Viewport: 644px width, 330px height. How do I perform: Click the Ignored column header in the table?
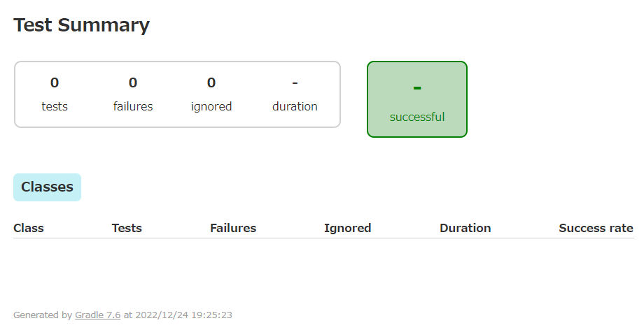(347, 228)
